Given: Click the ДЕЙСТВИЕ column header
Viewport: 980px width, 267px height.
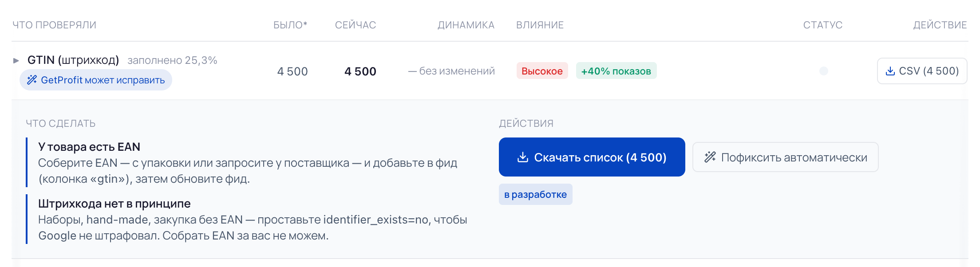Looking at the screenshot, I should click(x=940, y=25).
